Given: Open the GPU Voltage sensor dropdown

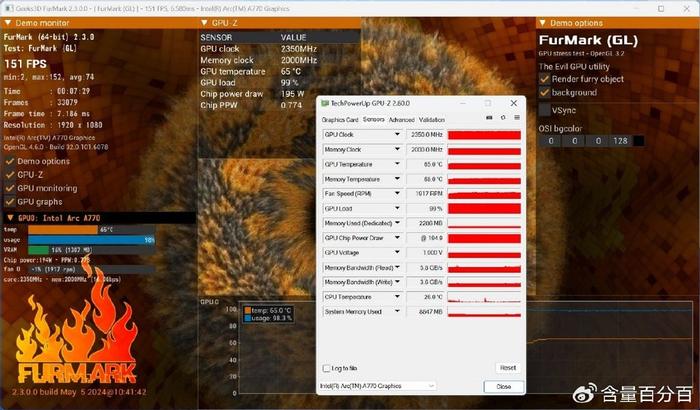Looking at the screenshot, I should click(397, 252).
